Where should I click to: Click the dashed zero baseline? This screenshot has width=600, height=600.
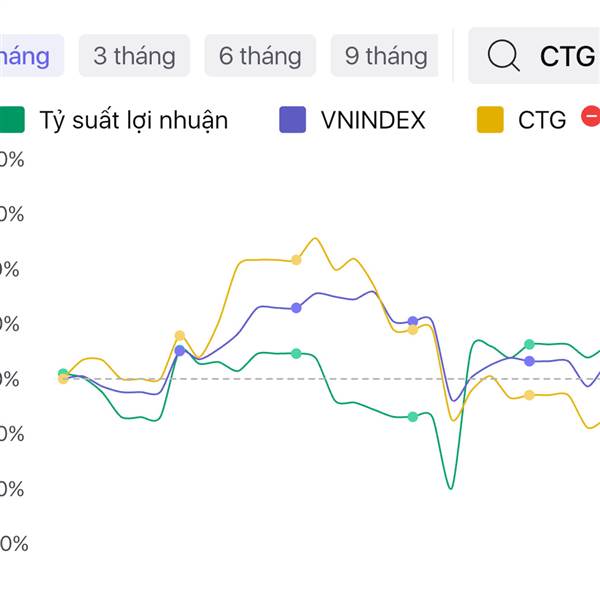[250, 379]
